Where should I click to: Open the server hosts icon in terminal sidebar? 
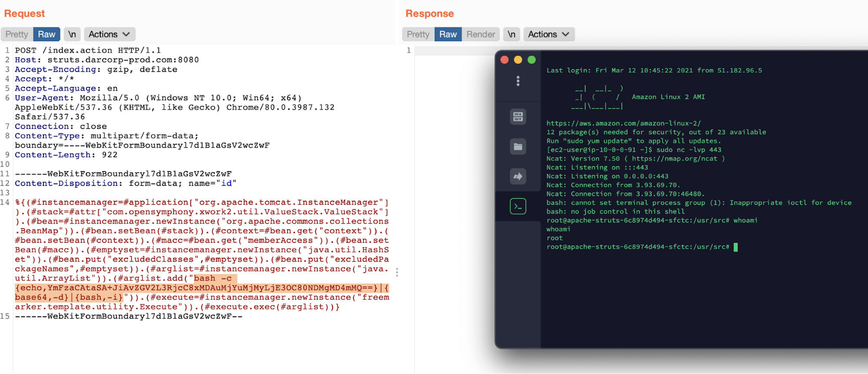[518, 116]
